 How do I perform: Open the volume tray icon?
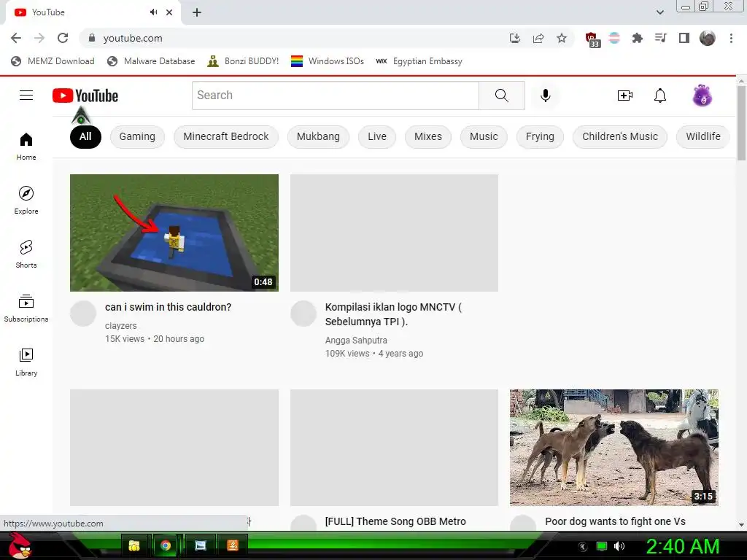pos(619,546)
